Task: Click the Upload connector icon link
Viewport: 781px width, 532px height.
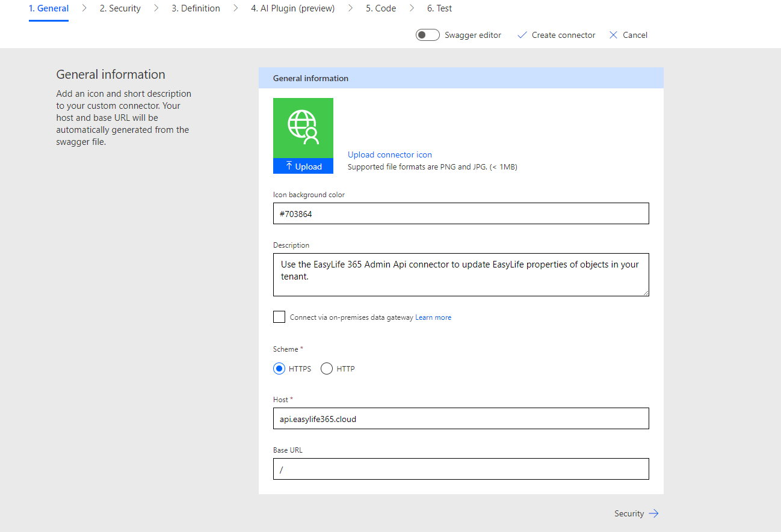Action: [389, 154]
